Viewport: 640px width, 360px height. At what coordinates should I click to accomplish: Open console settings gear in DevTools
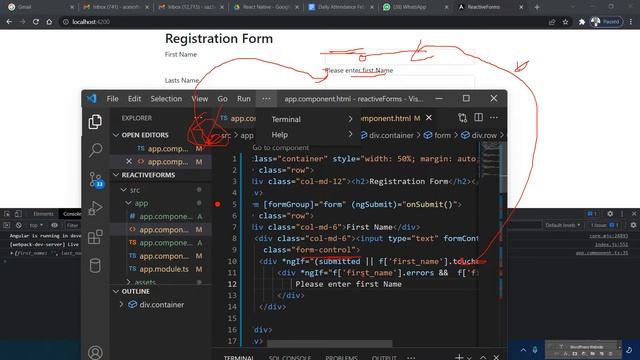click(633, 225)
